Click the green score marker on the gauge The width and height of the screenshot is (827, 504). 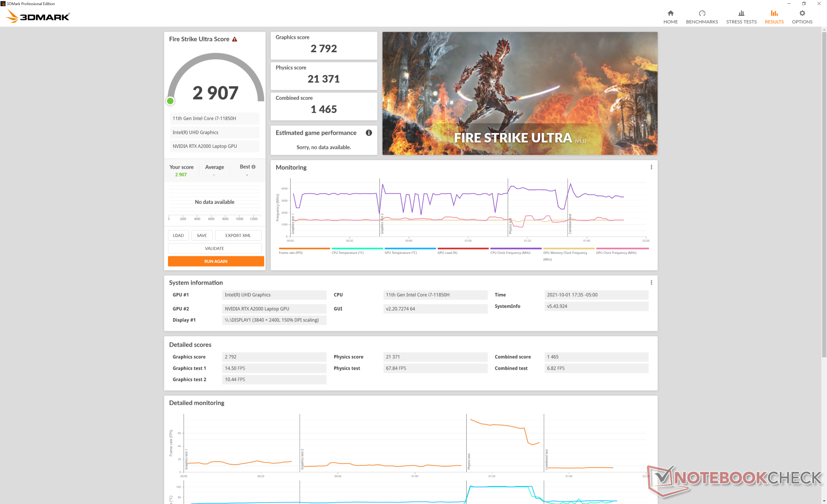coord(170,101)
